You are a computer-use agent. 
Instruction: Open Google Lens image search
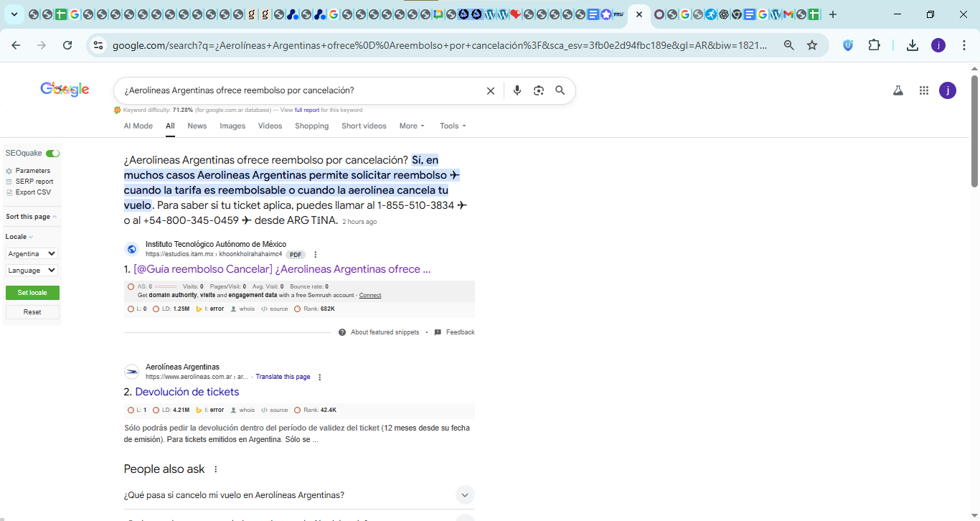pos(539,91)
